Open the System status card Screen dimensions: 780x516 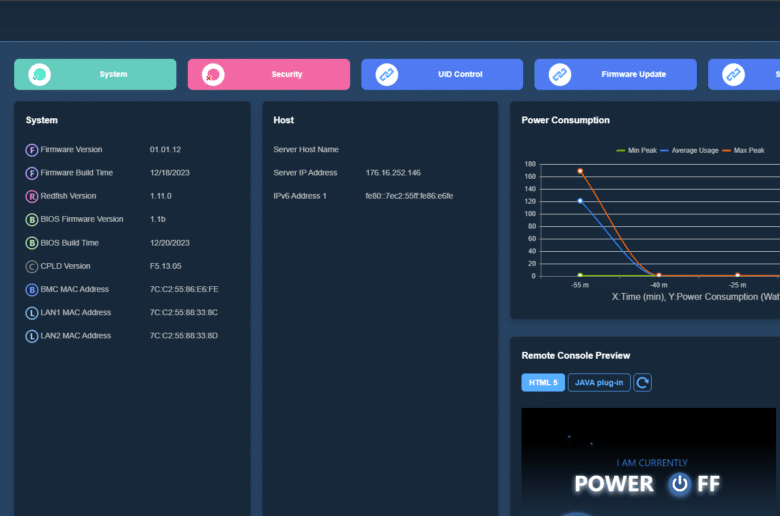[95, 74]
